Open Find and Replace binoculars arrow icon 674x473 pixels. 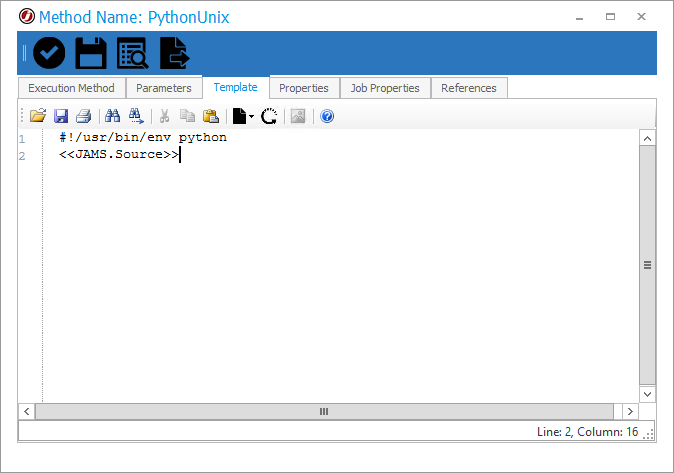click(136, 116)
